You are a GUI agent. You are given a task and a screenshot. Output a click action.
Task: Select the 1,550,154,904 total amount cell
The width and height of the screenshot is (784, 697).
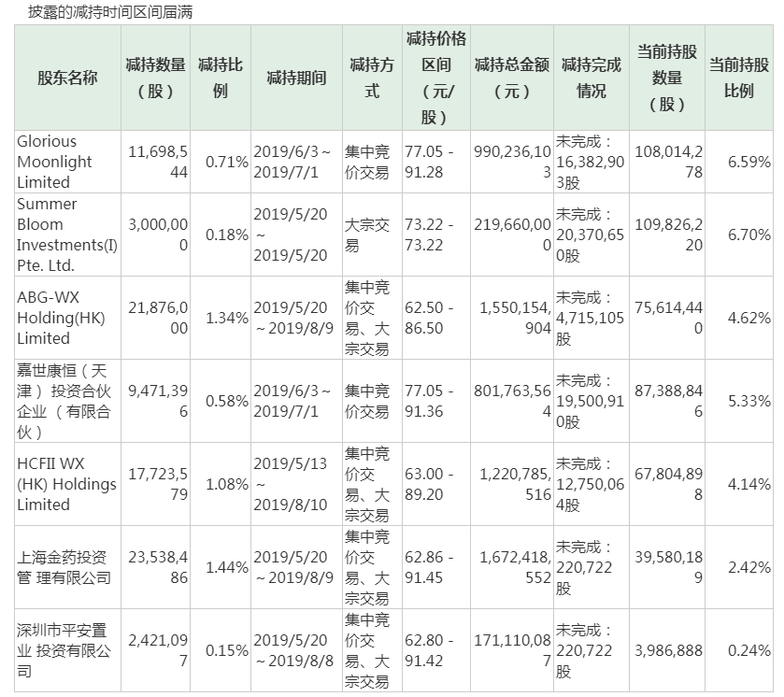(512, 318)
